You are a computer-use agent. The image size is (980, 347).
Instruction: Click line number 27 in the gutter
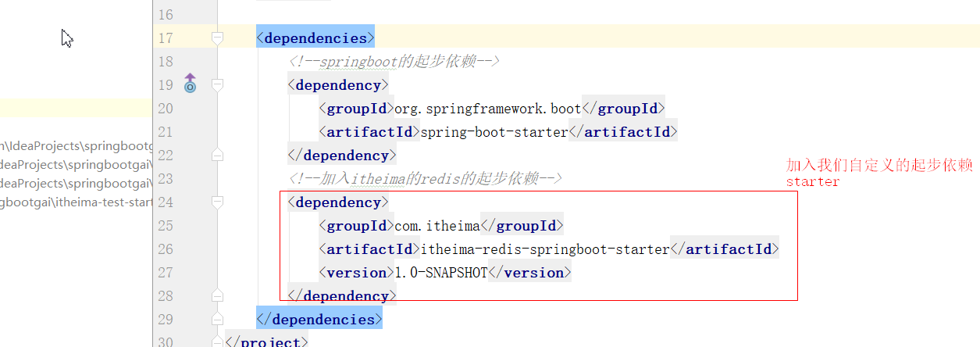coord(166,273)
